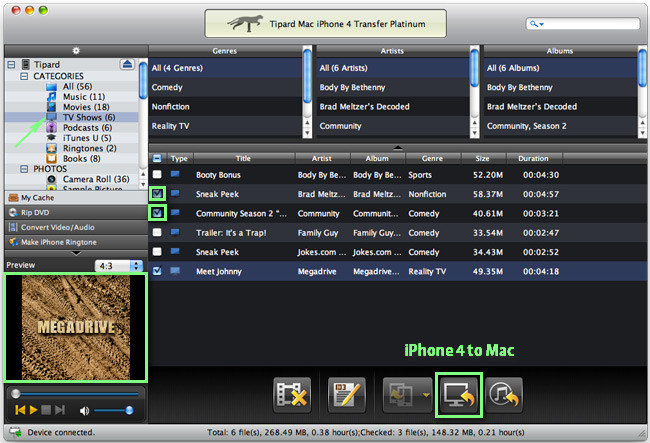Collapse the PHOTOS tree node

(x=24, y=169)
